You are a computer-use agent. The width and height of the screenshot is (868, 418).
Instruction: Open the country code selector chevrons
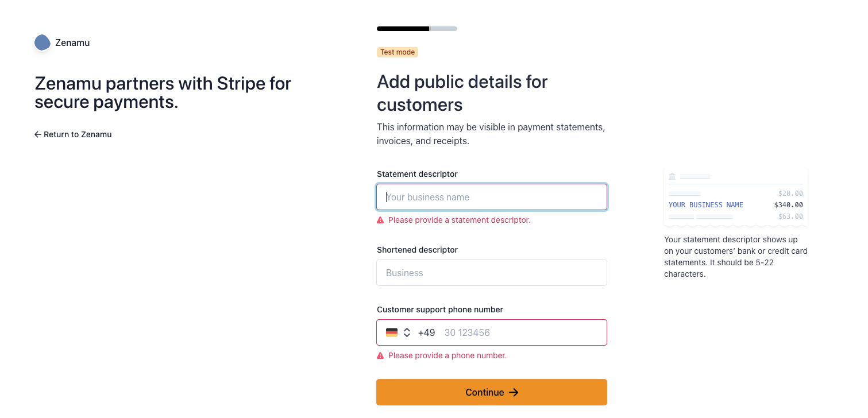click(x=407, y=332)
